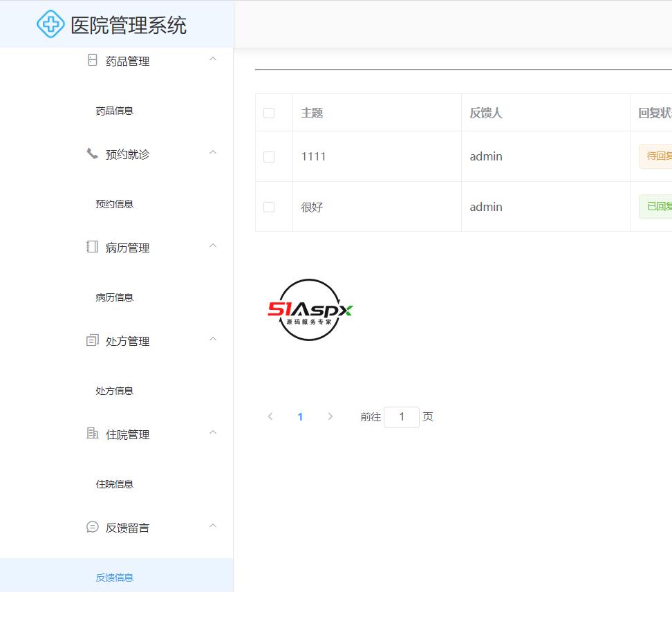The height and width of the screenshot is (619, 672).
Task: Collapse the 反馈留言 menu chevron
Action: [x=212, y=526]
